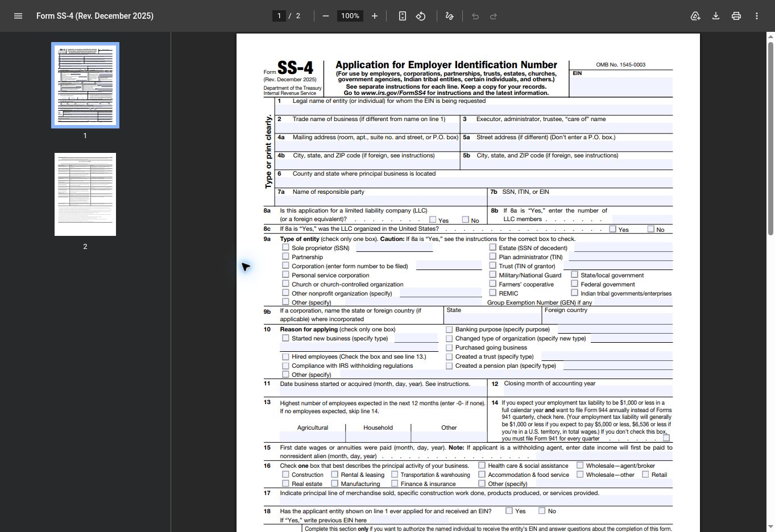775x532 pixels.
Task: Check the Federal government box
Action: [x=574, y=284]
